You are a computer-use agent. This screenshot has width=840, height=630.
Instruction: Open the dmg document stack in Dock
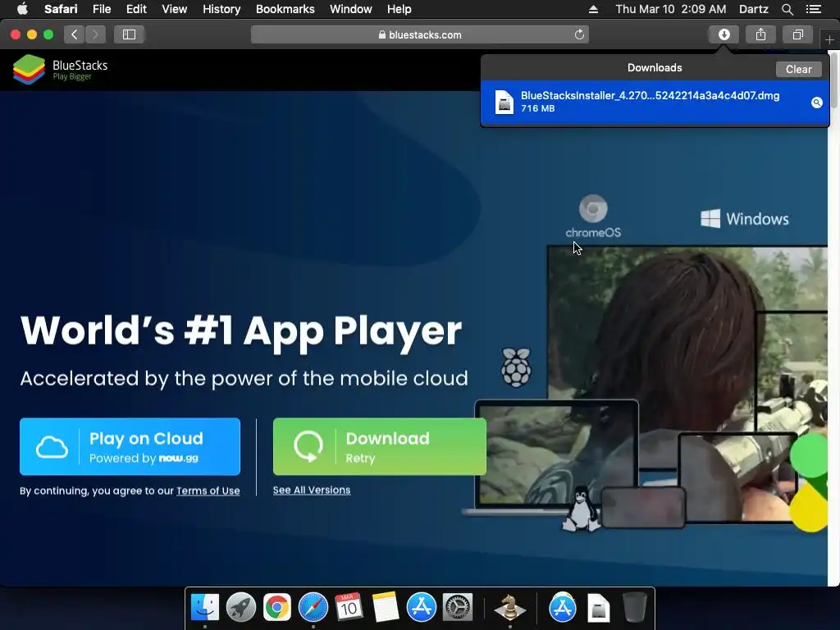tap(598, 608)
